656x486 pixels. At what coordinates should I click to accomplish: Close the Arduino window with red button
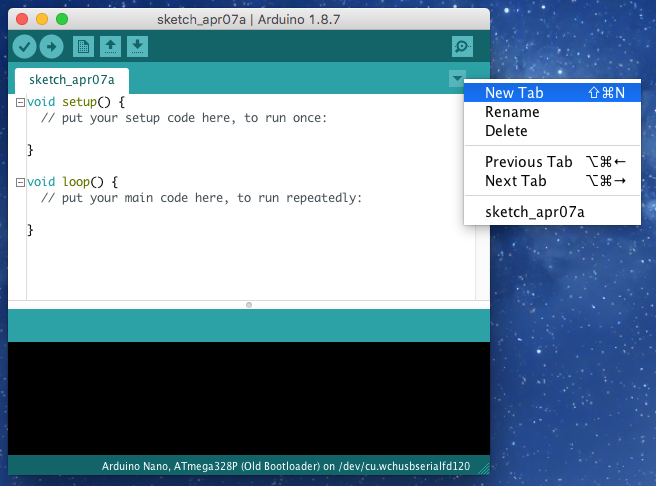tap(22, 19)
